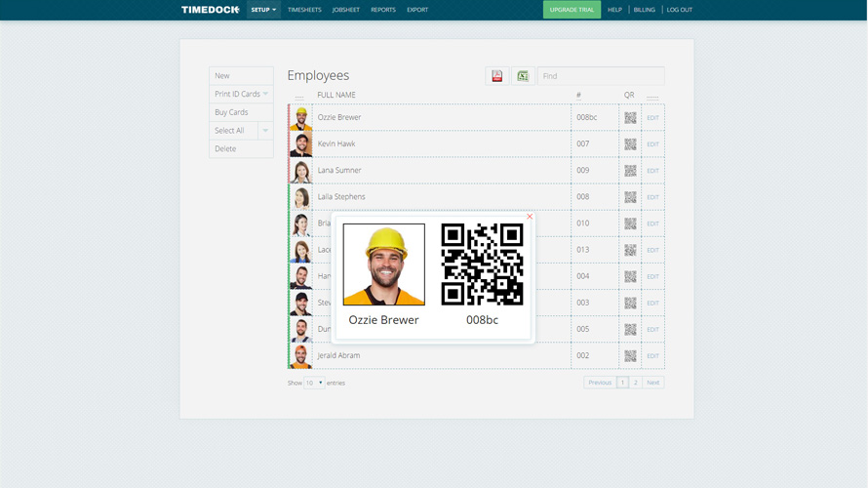
Task: Select the Jerald Abram name cell
Action: [442, 355]
